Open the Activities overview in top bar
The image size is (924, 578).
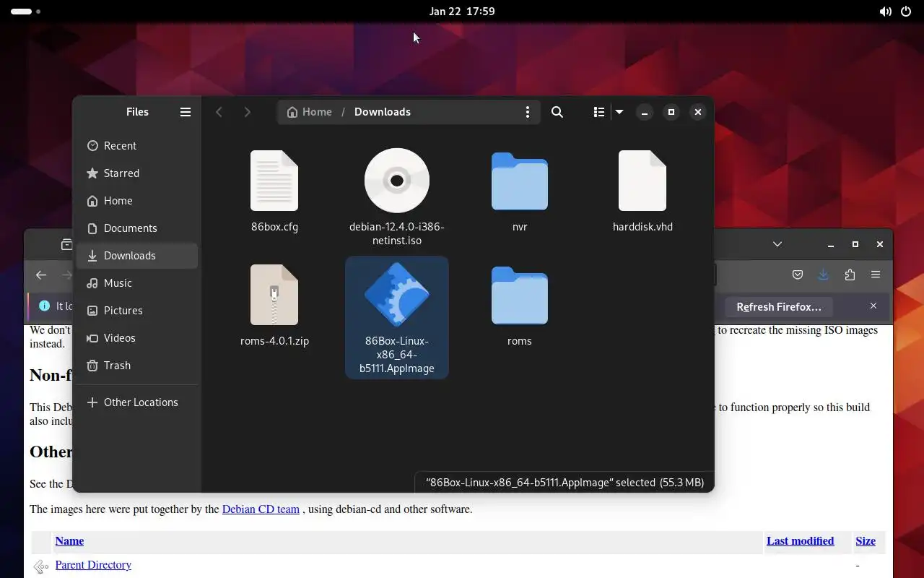pos(25,12)
